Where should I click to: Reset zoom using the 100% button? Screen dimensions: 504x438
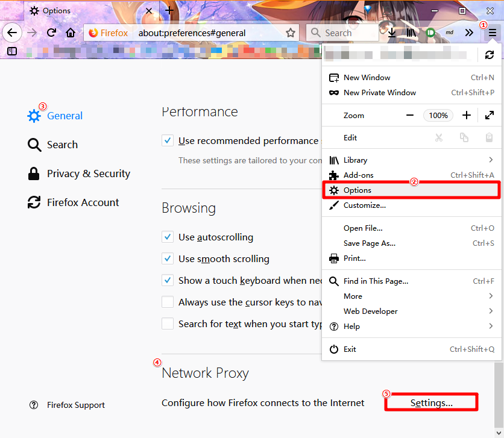click(x=438, y=115)
